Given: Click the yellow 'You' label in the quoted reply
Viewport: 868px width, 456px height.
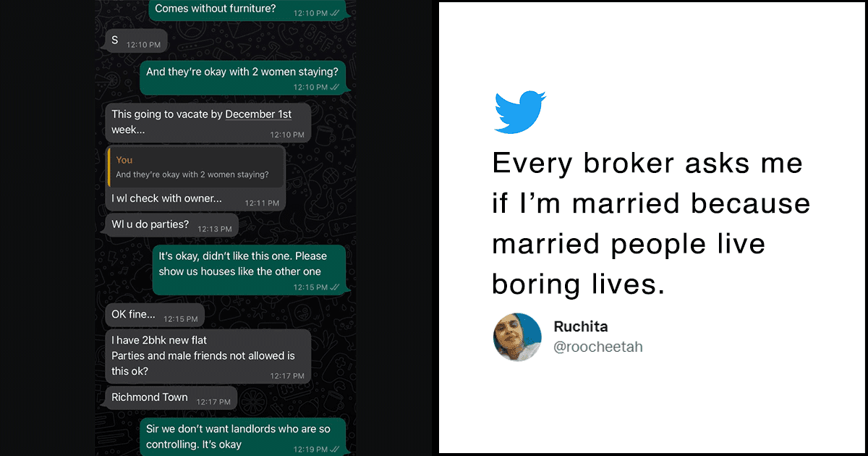Looking at the screenshot, I should [x=124, y=160].
